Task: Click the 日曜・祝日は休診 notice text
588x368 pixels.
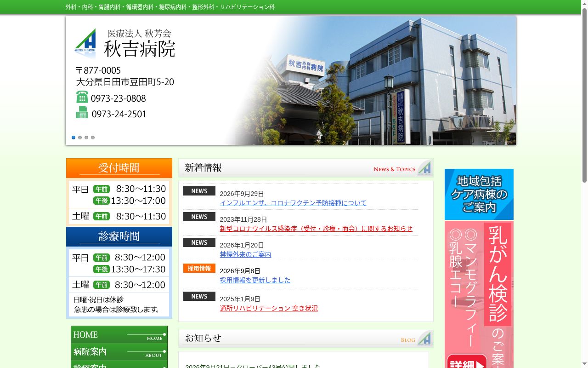Action: (98, 299)
